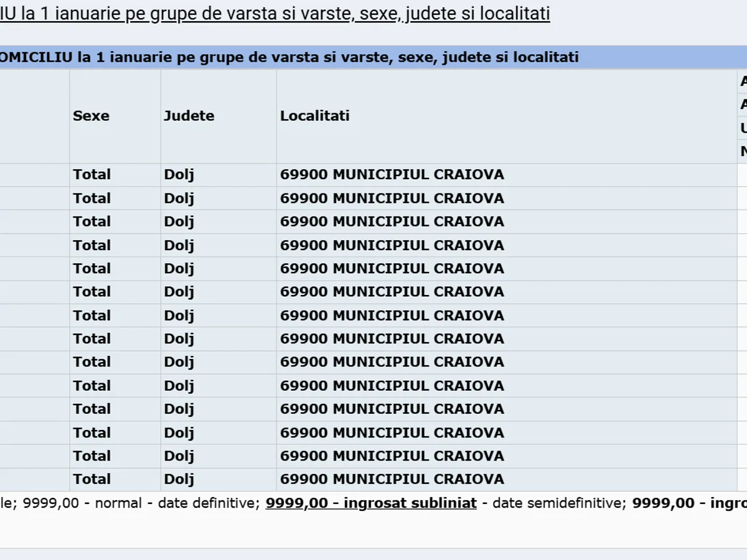Click the 'date semidefinitive' legend text
This screenshot has height=560, width=747.
[x=558, y=503]
